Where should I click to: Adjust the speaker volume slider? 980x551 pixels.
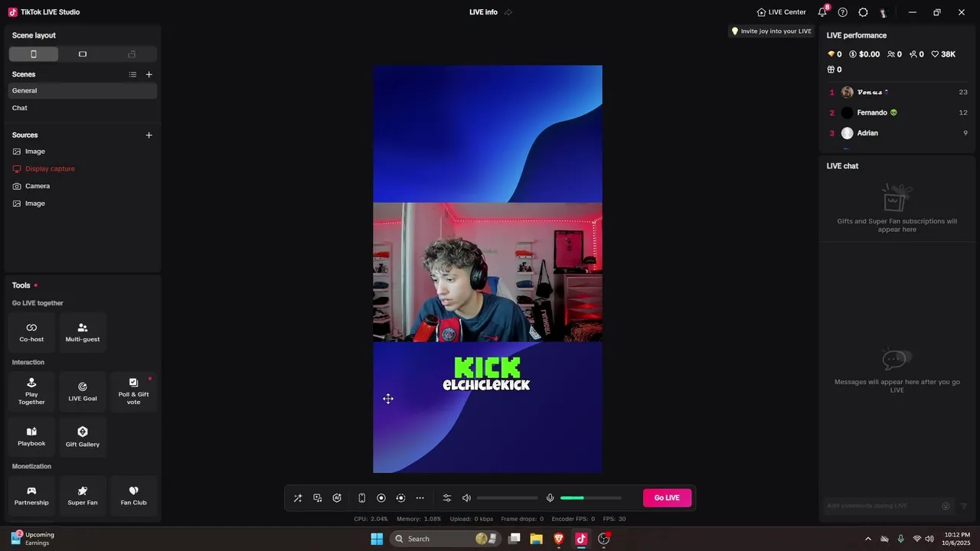pyautogui.click(x=507, y=498)
